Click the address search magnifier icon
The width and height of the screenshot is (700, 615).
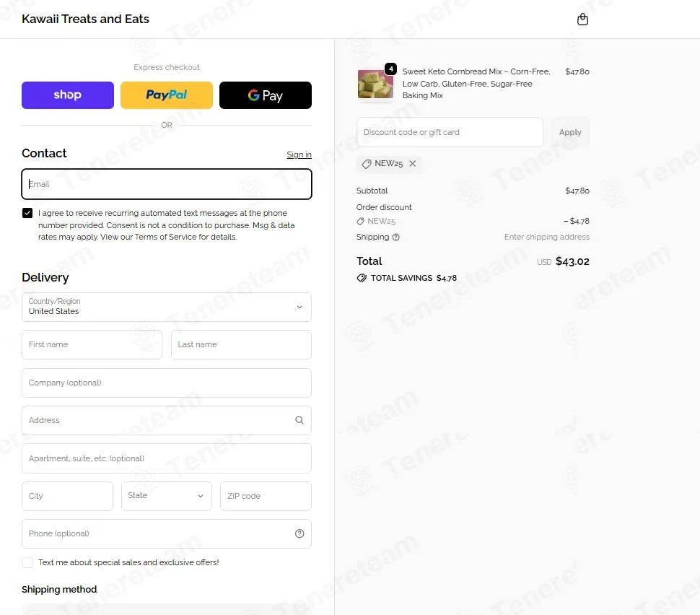(x=299, y=420)
